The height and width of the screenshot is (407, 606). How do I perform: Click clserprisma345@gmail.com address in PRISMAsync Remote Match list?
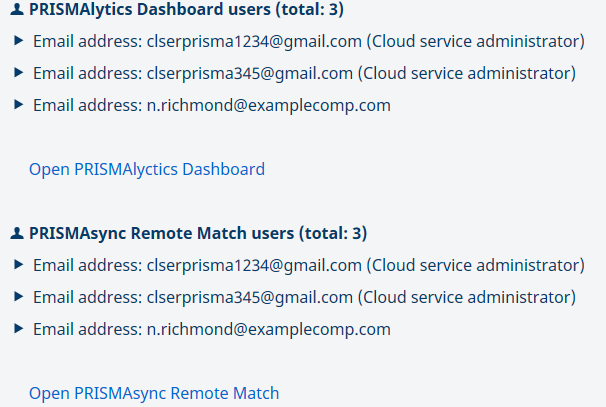pos(250,298)
